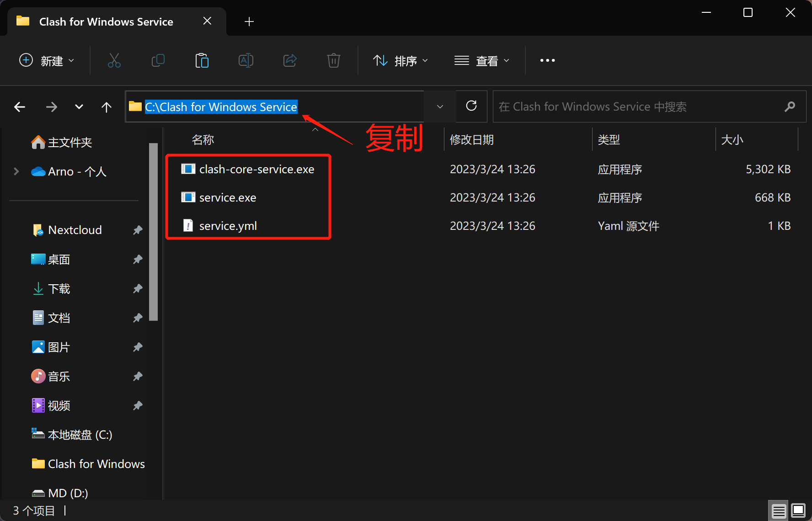Click the address bar path text
Image resolution: width=812 pixels, height=521 pixels.
pos(221,107)
